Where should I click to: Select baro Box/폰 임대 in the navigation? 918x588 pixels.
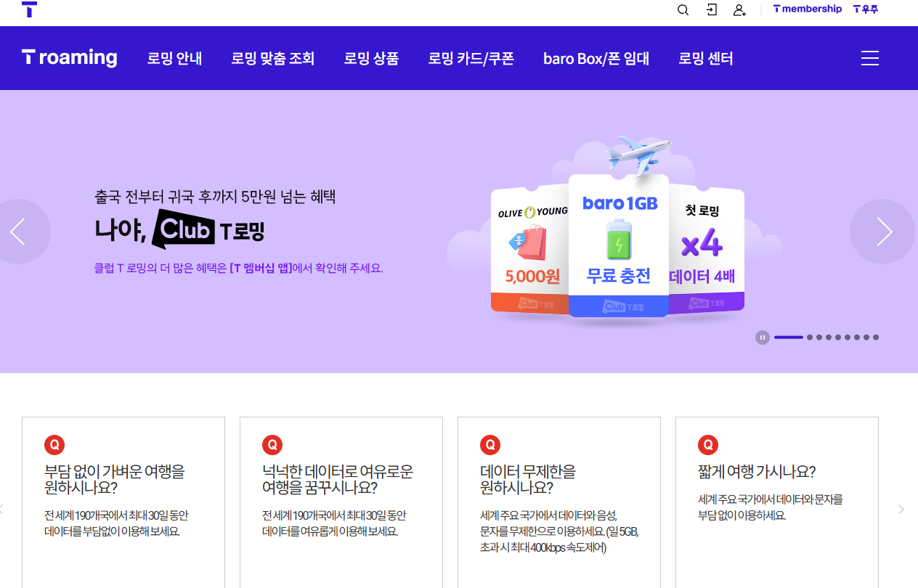pos(596,58)
